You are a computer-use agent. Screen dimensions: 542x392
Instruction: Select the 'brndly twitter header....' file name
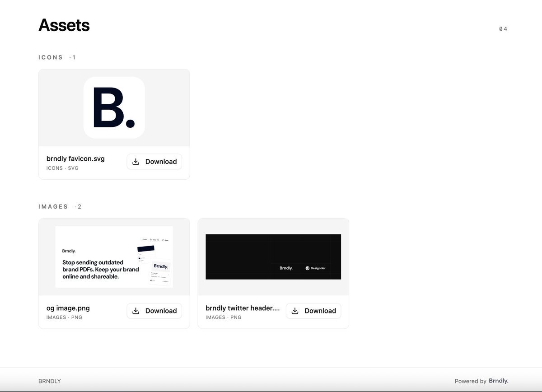[x=243, y=308]
